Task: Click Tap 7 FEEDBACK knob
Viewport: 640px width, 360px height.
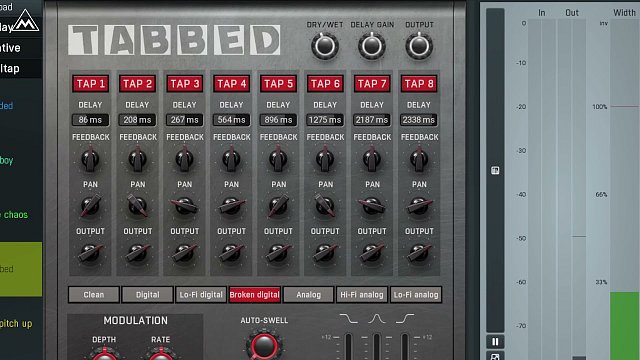Action: (x=372, y=160)
